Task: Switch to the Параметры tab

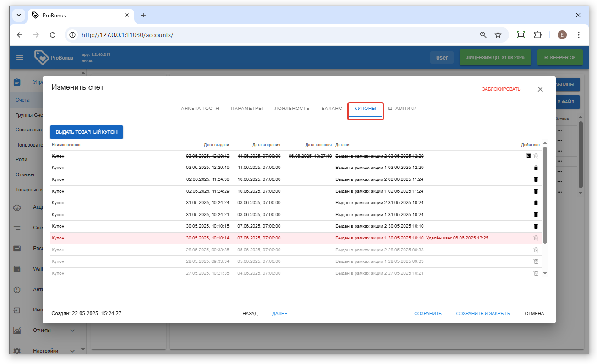Action: [246, 109]
